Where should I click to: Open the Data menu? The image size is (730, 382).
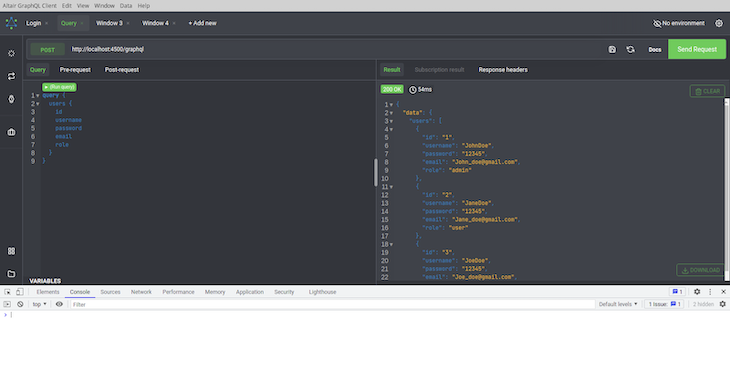click(x=126, y=6)
